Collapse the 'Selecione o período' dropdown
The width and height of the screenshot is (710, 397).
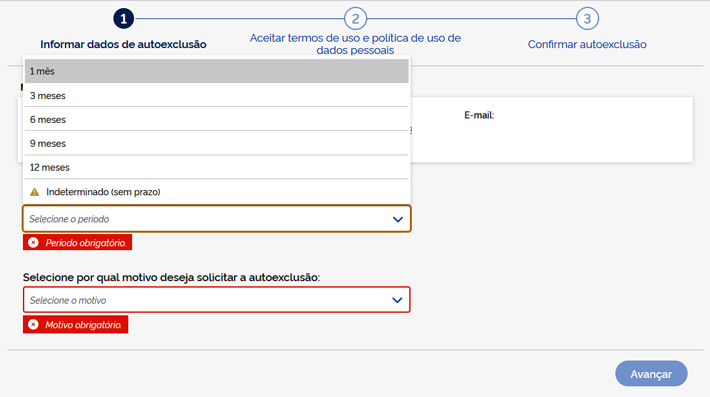pyautogui.click(x=216, y=219)
